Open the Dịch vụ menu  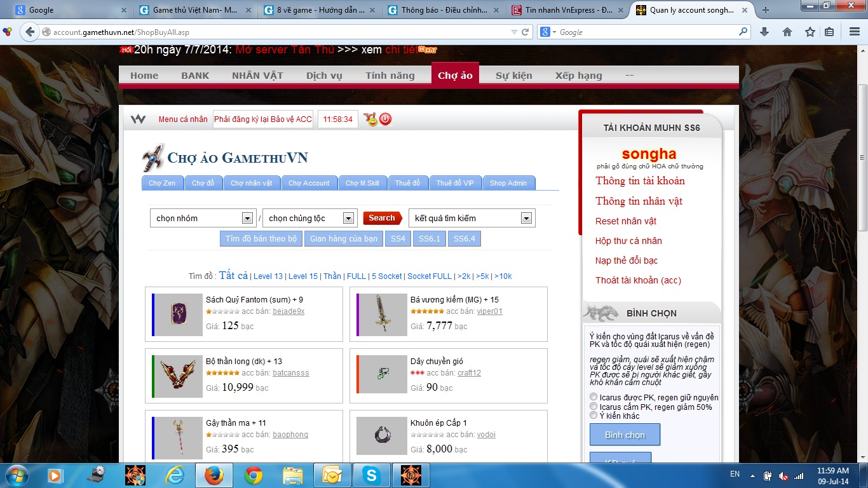[324, 75]
